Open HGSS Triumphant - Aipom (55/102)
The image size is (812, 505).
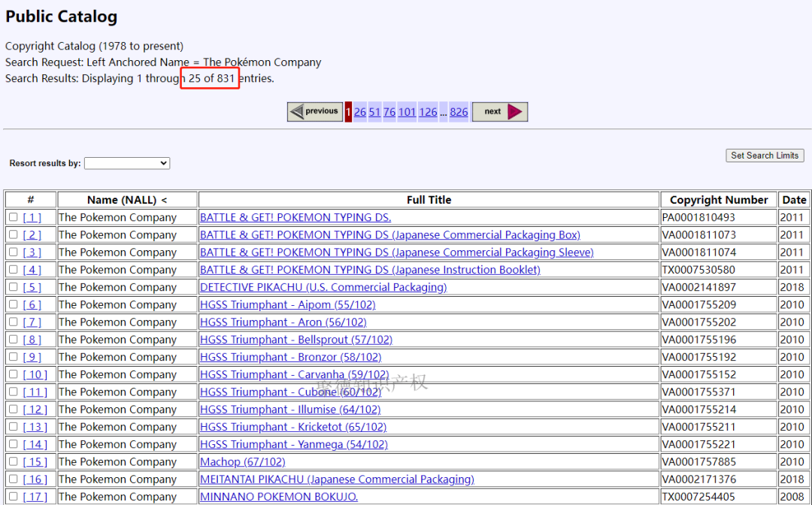(288, 305)
